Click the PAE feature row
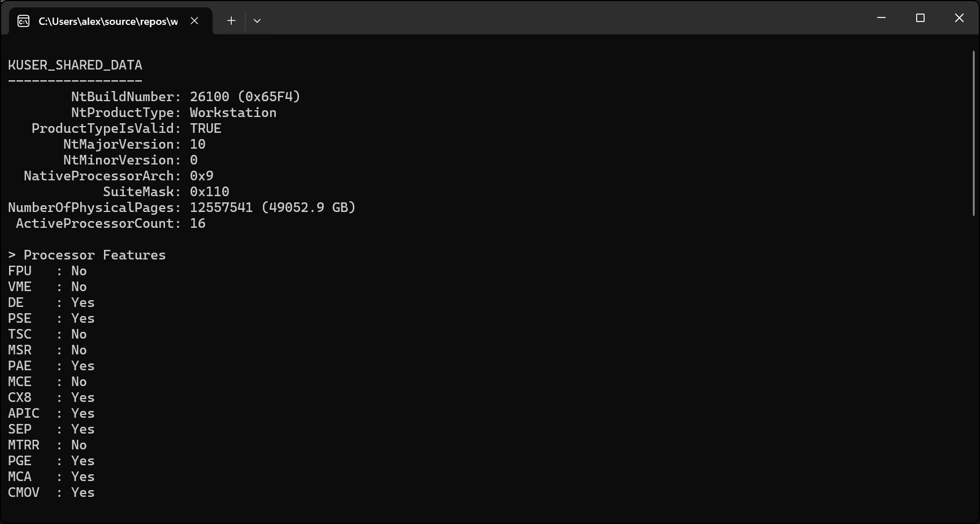980x524 pixels. pyautogui.click(x=51, y=366)
